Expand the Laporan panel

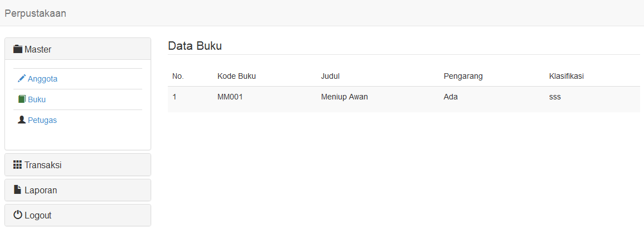tap(41, 190)
